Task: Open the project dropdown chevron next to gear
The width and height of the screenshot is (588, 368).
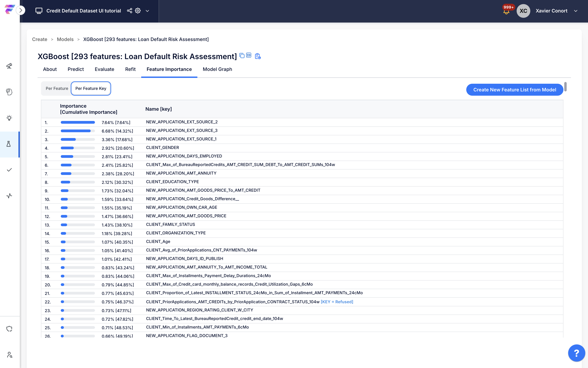Action: pyautogui.click(x=147, y=11)
